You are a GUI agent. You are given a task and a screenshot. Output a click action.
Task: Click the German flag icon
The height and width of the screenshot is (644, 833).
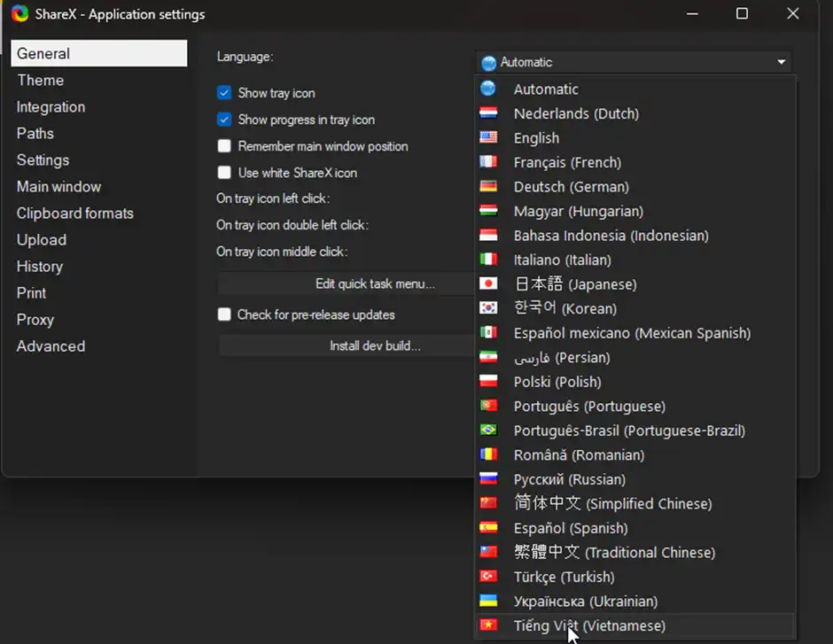(x=490, y=187)
